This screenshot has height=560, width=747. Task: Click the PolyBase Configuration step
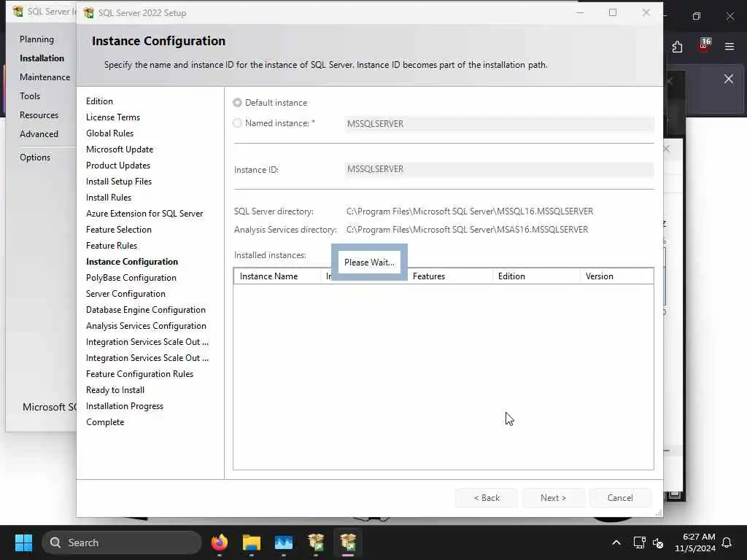[x=131, y=278]
